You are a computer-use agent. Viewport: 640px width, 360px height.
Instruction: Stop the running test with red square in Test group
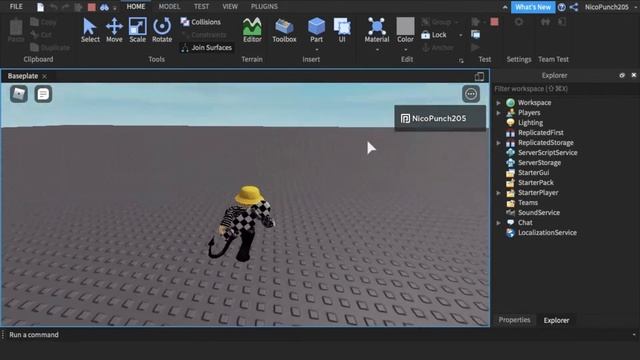494,22
